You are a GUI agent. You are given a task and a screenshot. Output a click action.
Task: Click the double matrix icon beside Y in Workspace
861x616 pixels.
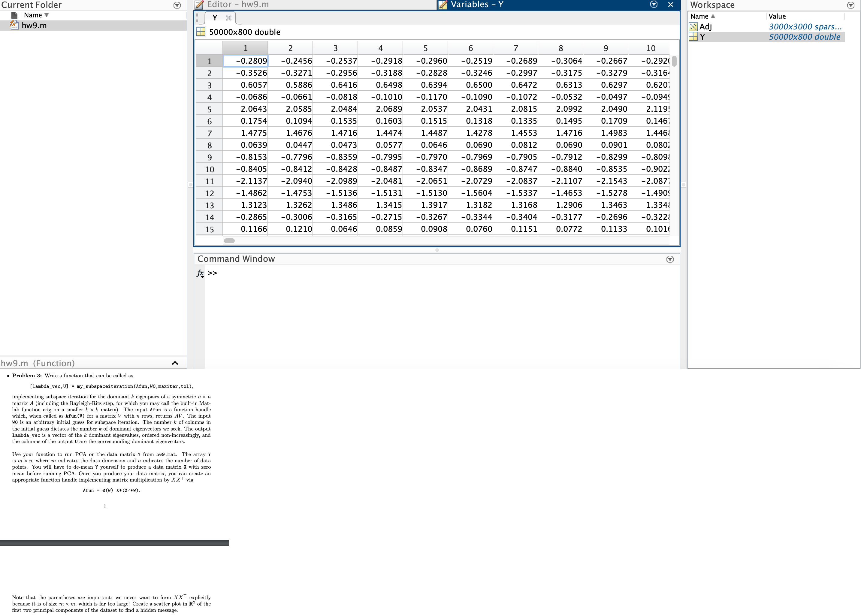(693, 37)
